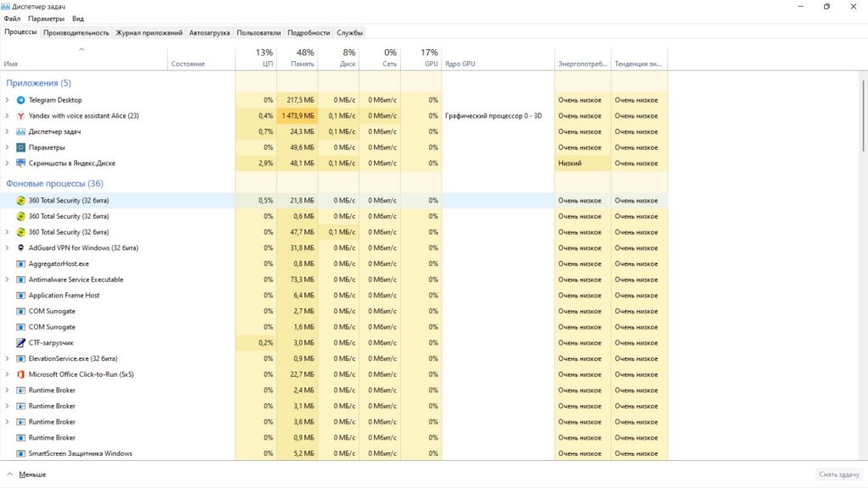Click the CTF-загрузчик pen icon
The width and height of the screenshot is (868, 488).
point(20,343)
